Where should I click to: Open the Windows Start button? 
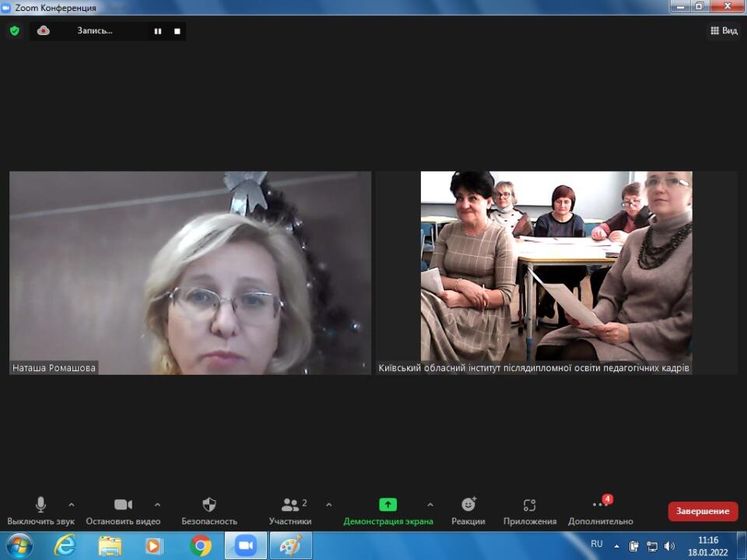point(19,546)
